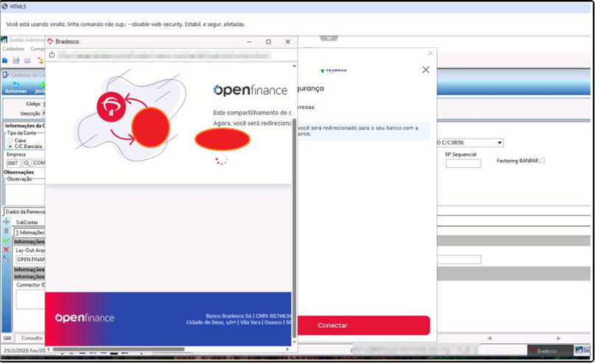Open the C/C38056 dropdown list
The height and width of the screenshot is (364, 596).
pos(499,143)
